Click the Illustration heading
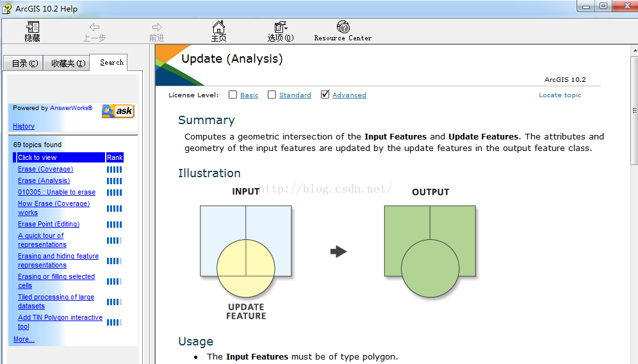The width and height of the screenshot is (638, 364). pos(209,173)
